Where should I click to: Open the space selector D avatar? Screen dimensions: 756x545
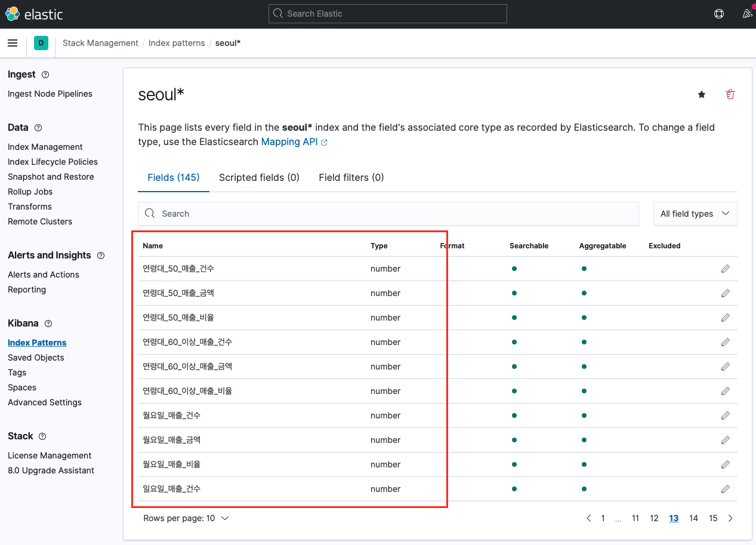tap(41, 43)
